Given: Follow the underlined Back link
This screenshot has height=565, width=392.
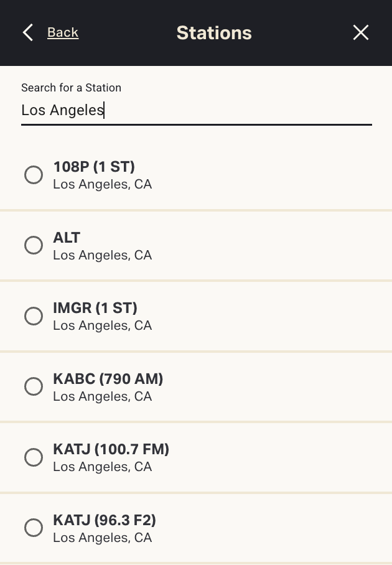Looking at the screenshot, I should [x=63, y=33].
